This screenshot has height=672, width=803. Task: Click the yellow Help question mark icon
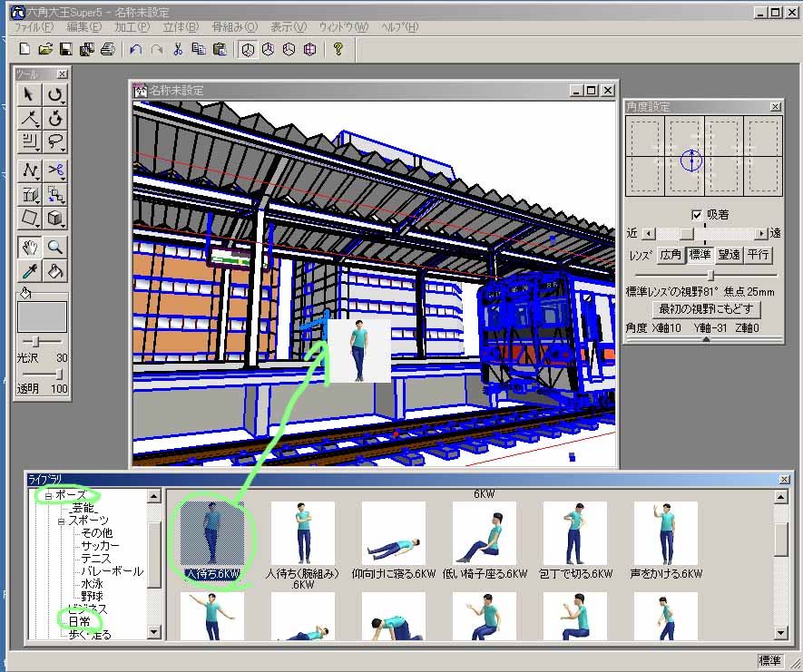[338, 49]
